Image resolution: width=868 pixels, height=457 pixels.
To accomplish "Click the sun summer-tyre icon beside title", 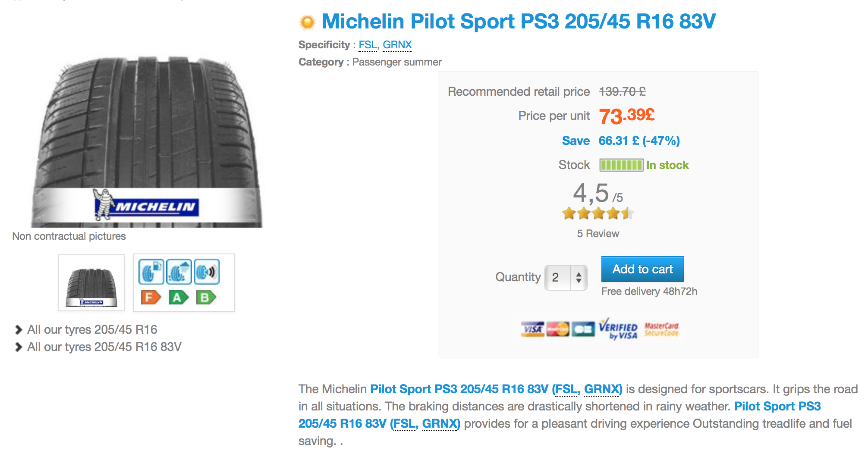I will 307,22.
